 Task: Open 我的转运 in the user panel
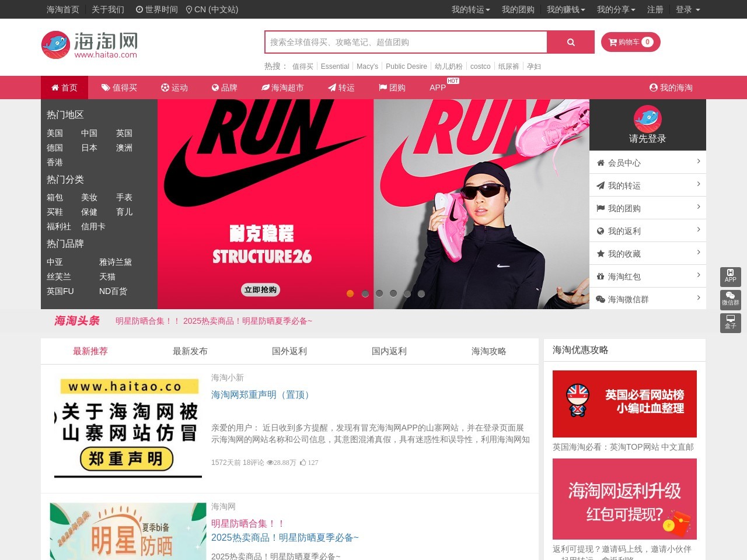(x=648, y=185)
